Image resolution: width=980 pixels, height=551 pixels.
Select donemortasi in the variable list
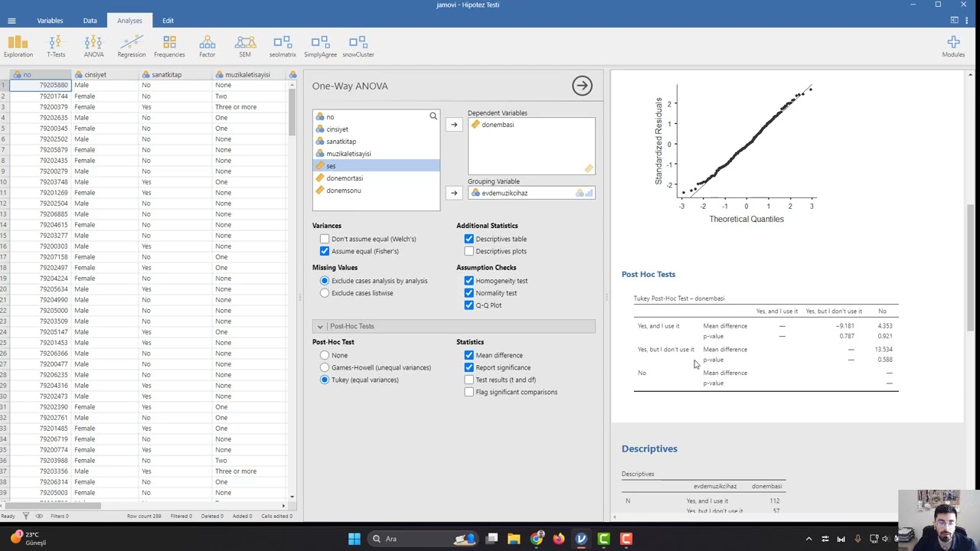(376, 178)
